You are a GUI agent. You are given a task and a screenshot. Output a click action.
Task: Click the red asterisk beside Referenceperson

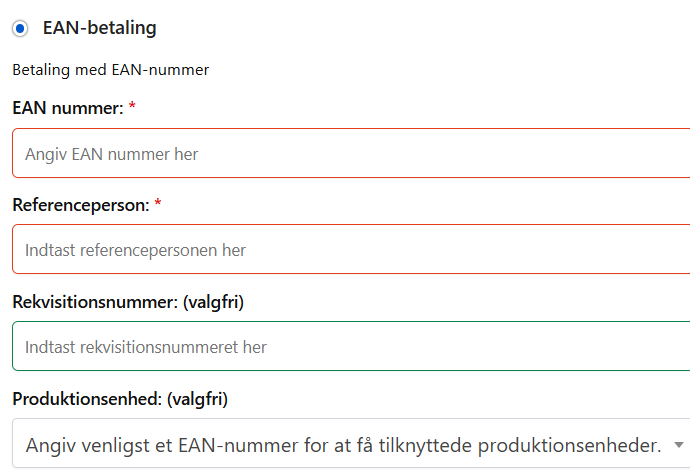(157, 204)
